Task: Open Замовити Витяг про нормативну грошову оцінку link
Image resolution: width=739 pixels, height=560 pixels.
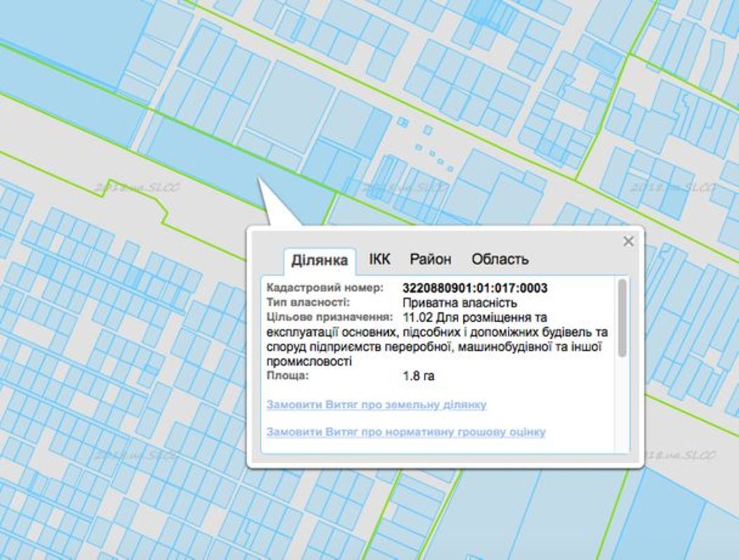Action: [406, 432]
